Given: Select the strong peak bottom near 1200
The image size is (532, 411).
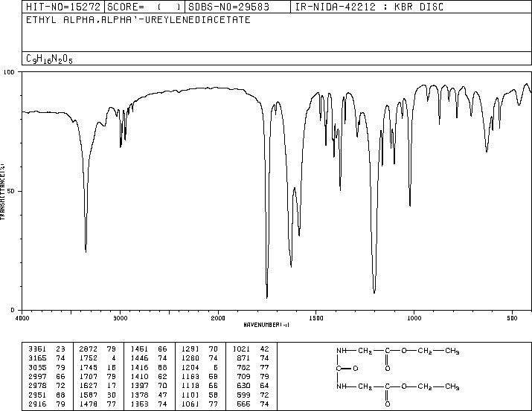Looking at the screenshot, I should coord(374,292).
